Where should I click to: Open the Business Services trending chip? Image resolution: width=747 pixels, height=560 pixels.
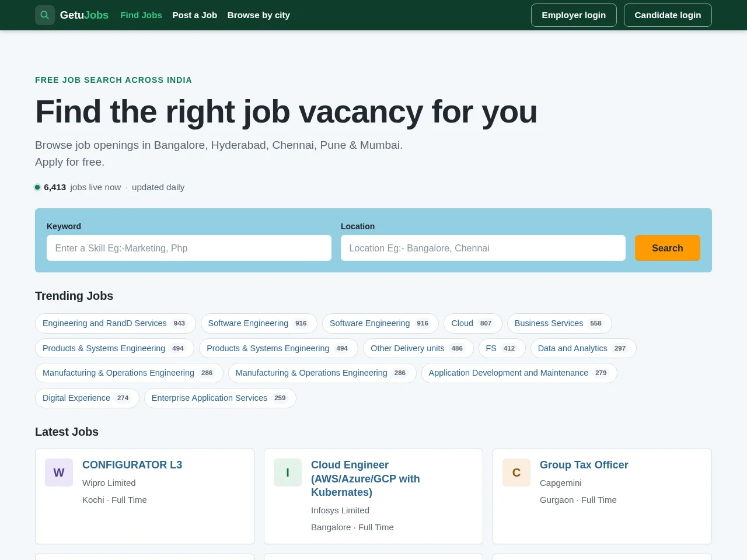pos(559,323)
